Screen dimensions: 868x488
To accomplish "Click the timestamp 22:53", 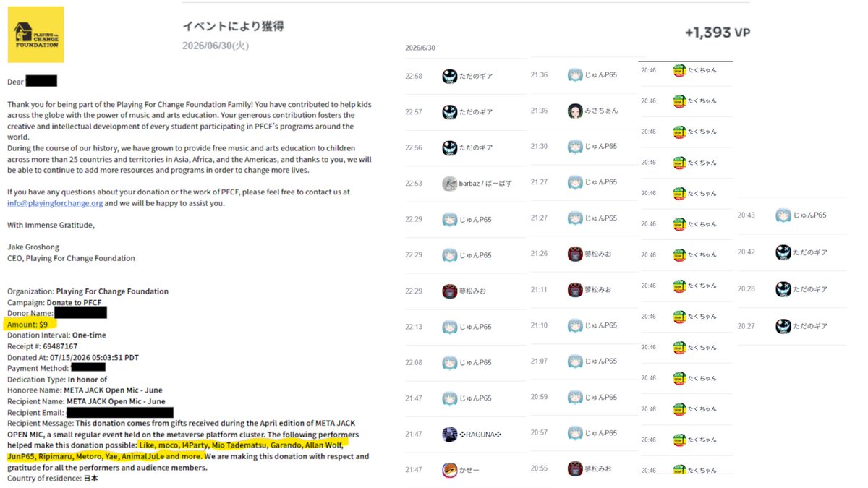I will [414, 184].
